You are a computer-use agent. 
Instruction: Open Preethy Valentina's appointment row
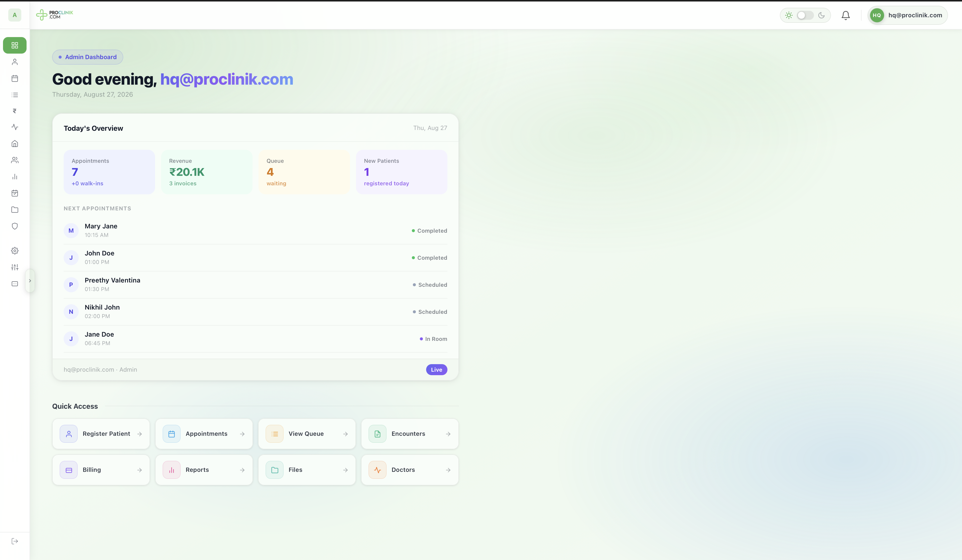(255, 285)
